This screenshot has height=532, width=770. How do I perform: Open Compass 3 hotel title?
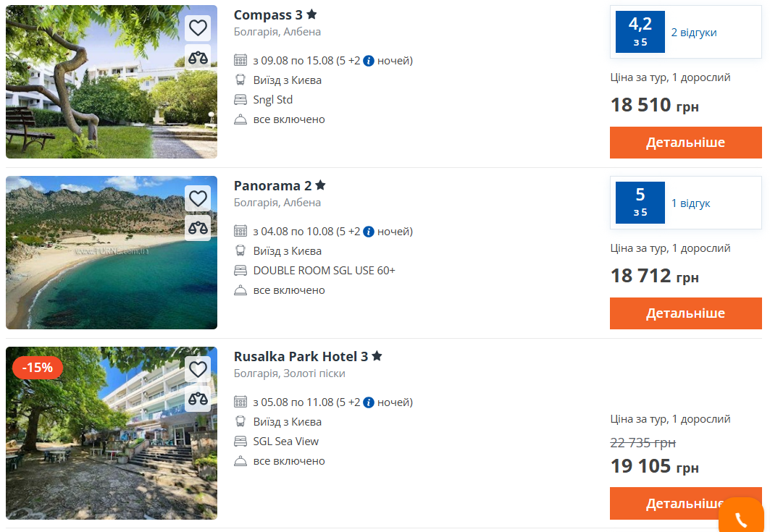269,15
